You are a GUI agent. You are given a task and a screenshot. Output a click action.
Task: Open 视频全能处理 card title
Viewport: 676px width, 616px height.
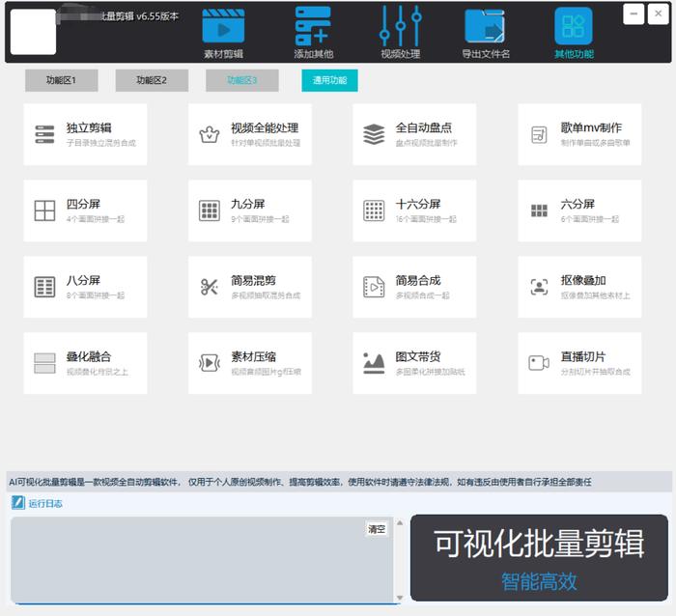click(x=265, y=127)
